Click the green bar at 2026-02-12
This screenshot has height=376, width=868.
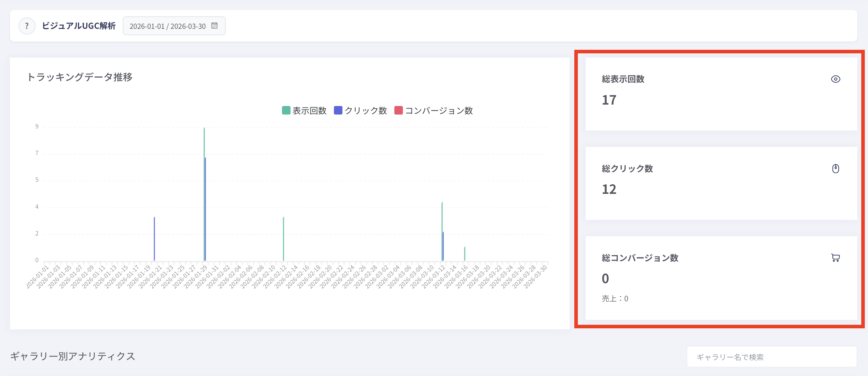coord(283,239)
